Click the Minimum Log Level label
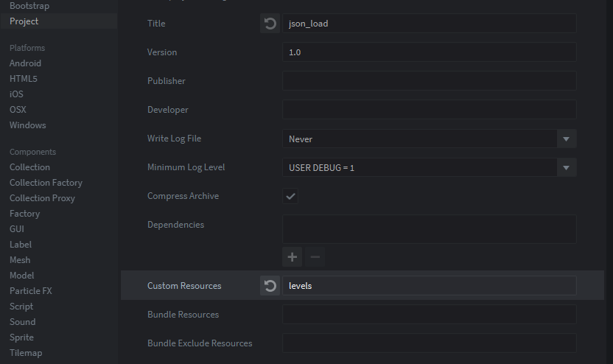This screenshot has width=613, height=364. pyautogui.click(x=186, y=167)
